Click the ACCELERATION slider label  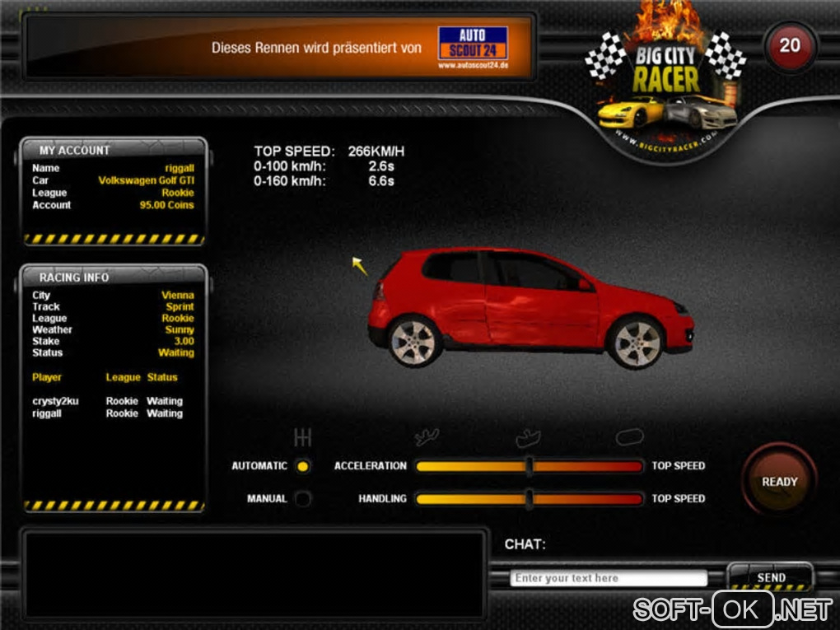(x=371, y=466)
